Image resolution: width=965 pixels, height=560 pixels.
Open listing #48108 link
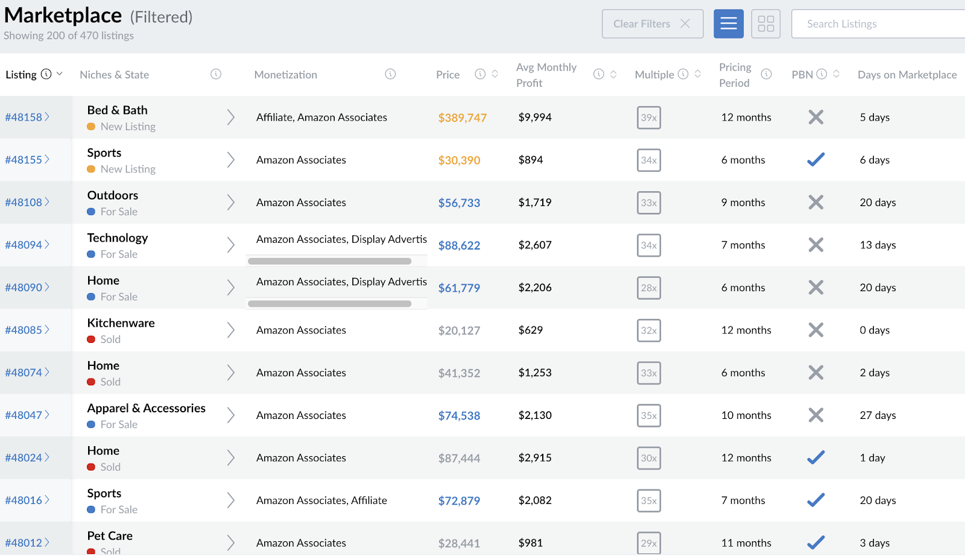pos(24,203)
